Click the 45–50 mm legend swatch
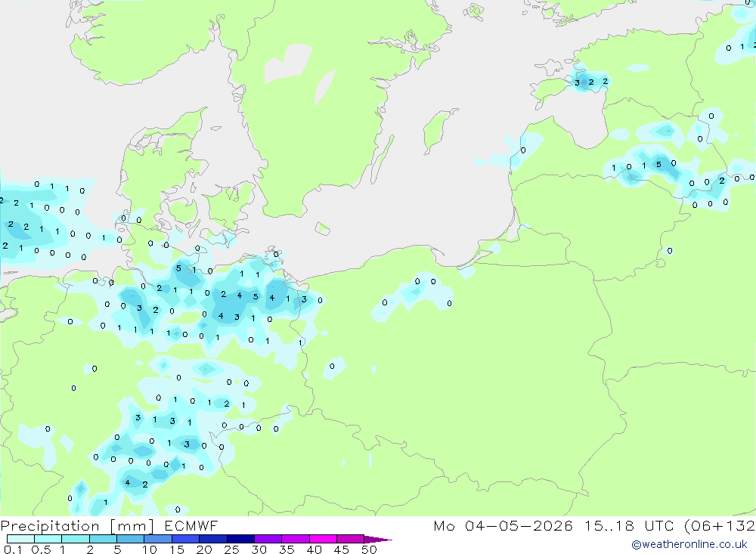 point(351,539)
